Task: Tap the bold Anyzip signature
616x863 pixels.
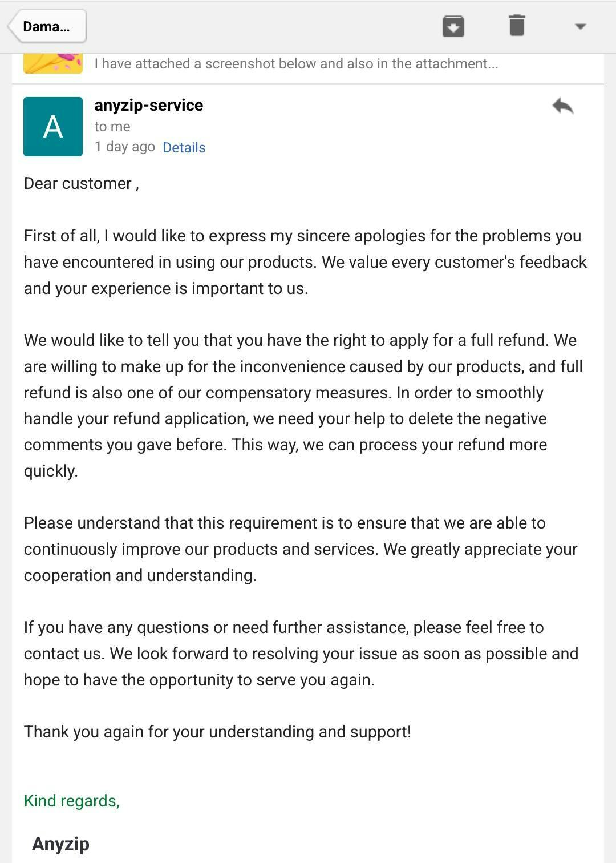Action: 60,844
